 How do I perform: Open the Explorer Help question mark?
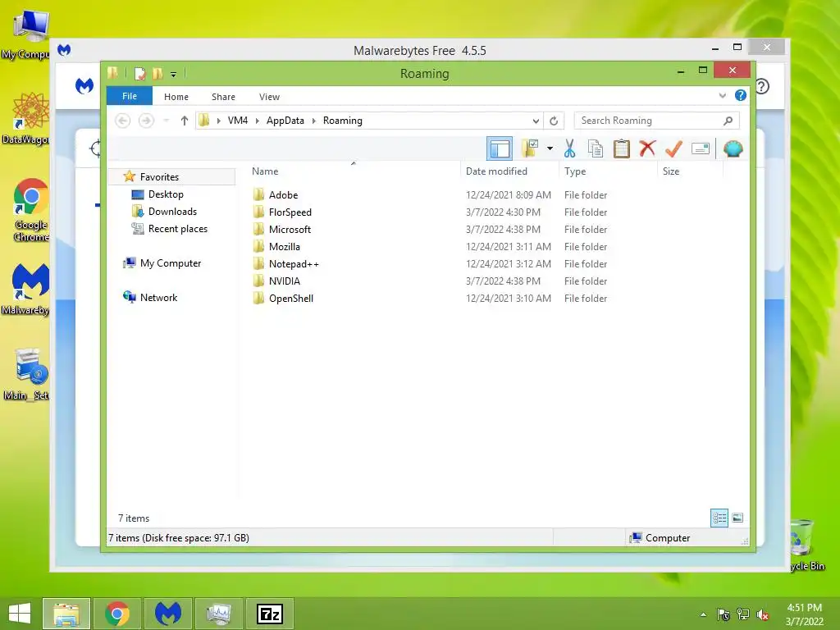pyautogui.click(x=741, y=95)
